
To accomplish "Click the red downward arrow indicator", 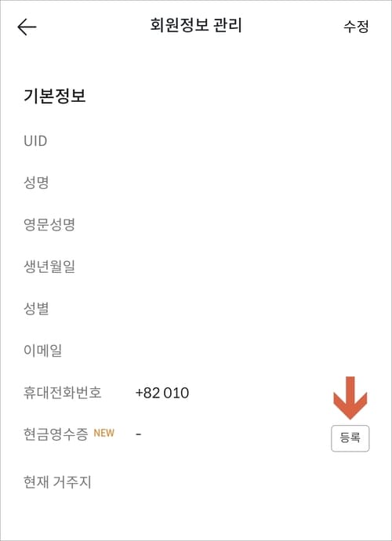I will [x=350, y=398].
